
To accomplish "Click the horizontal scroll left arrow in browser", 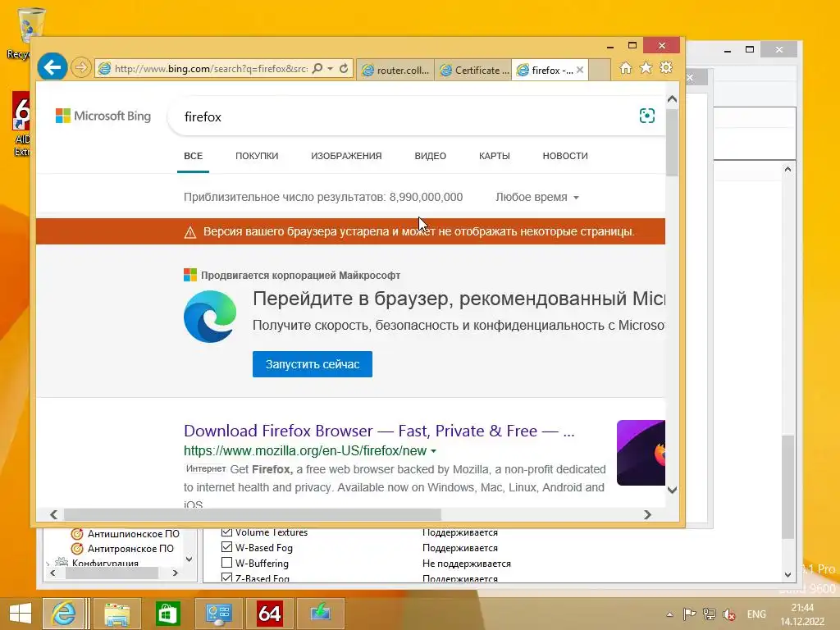I will coord(53,515).
